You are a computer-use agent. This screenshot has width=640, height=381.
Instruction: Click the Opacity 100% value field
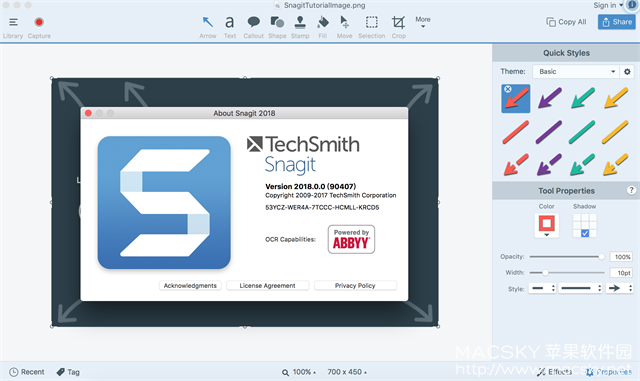[x=621, y=256]
